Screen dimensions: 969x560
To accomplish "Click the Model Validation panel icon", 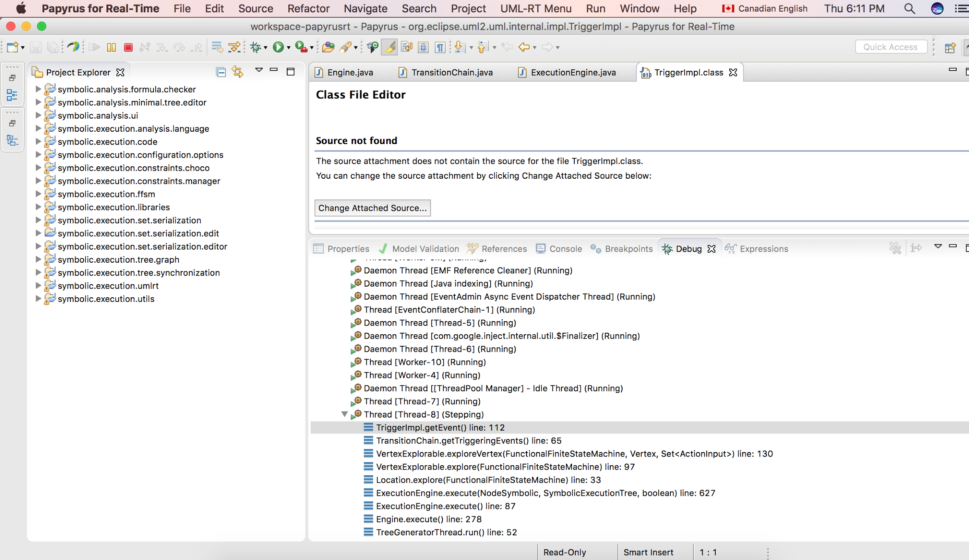I will 384,248.
